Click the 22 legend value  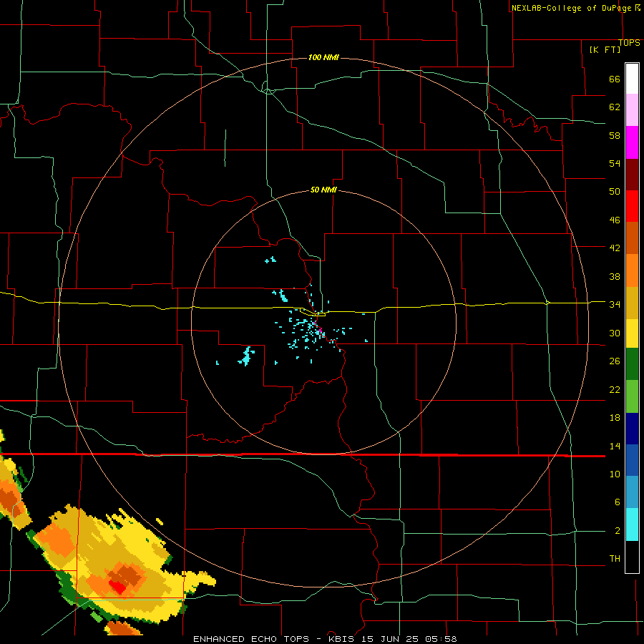[615, 389]
